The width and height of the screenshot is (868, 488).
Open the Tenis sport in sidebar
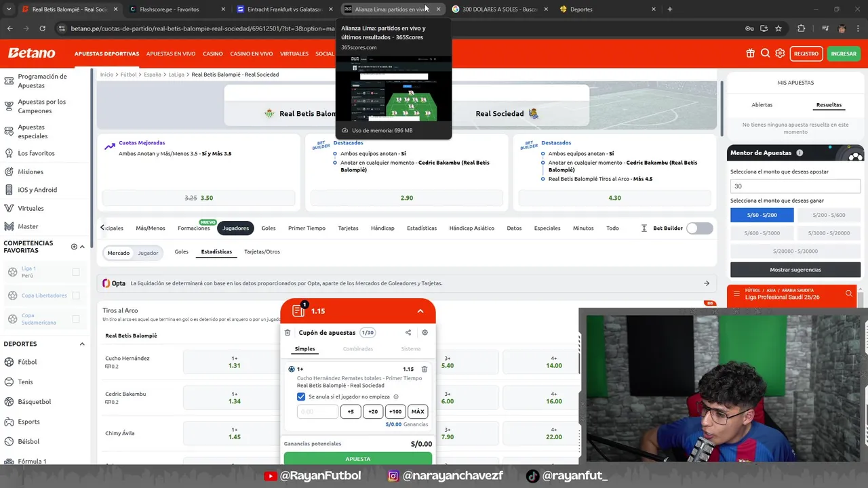25,382
